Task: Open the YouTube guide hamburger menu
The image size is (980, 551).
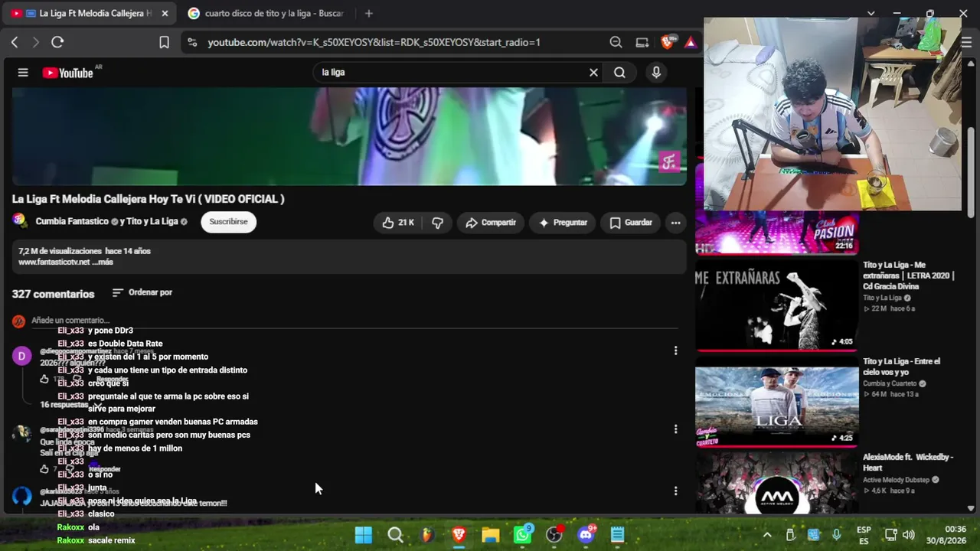Action: click(23, 73)
